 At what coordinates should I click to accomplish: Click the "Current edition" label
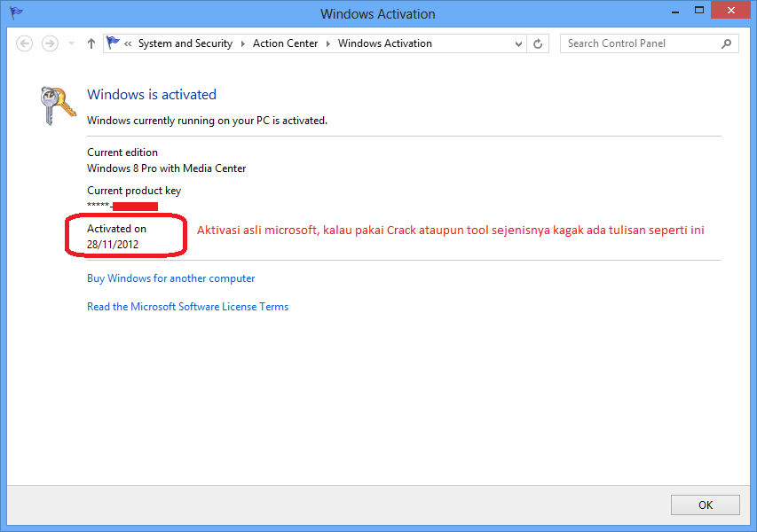point(122,153)
